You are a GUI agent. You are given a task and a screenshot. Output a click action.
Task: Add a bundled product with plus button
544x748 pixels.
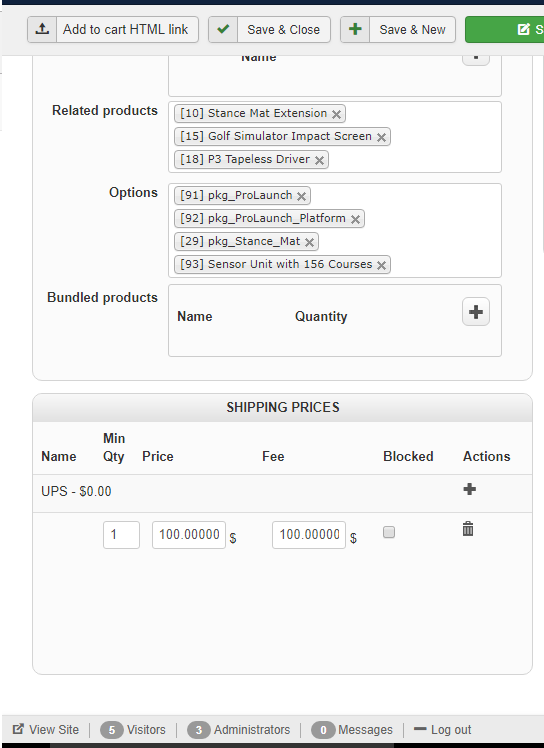click(x=476, y=312)
